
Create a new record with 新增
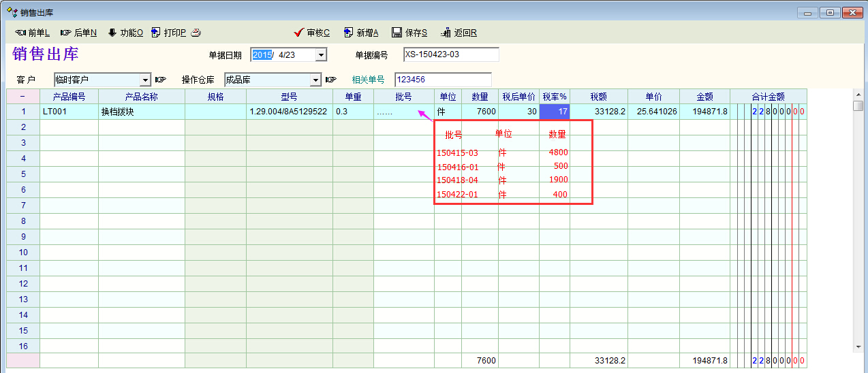pos(361,33)
